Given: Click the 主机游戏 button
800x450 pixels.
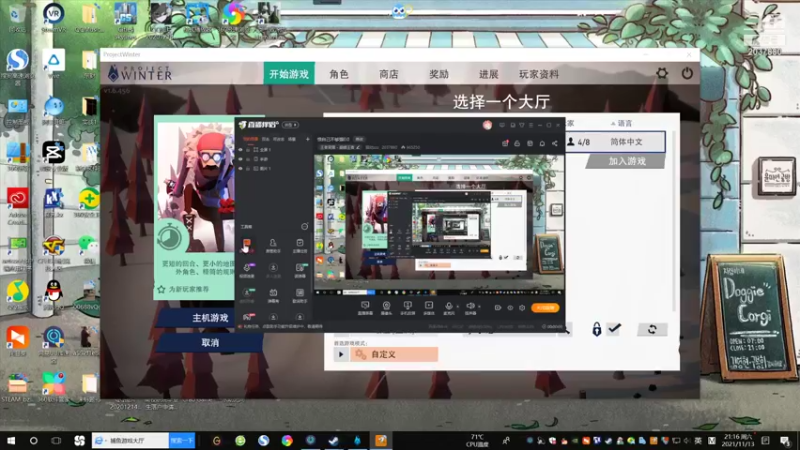Looking at the screenshot, I should (x=210, y=318).
